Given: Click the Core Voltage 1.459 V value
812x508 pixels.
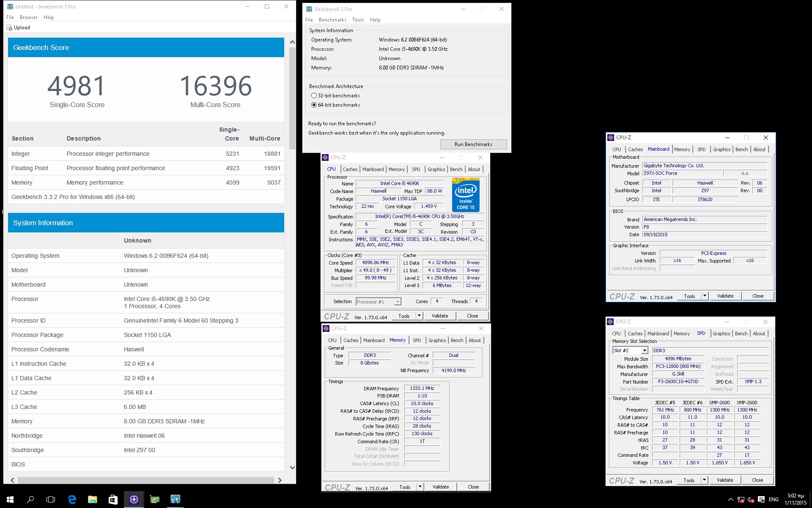Looking at the screenshot, I should click(x=429, y=207).
